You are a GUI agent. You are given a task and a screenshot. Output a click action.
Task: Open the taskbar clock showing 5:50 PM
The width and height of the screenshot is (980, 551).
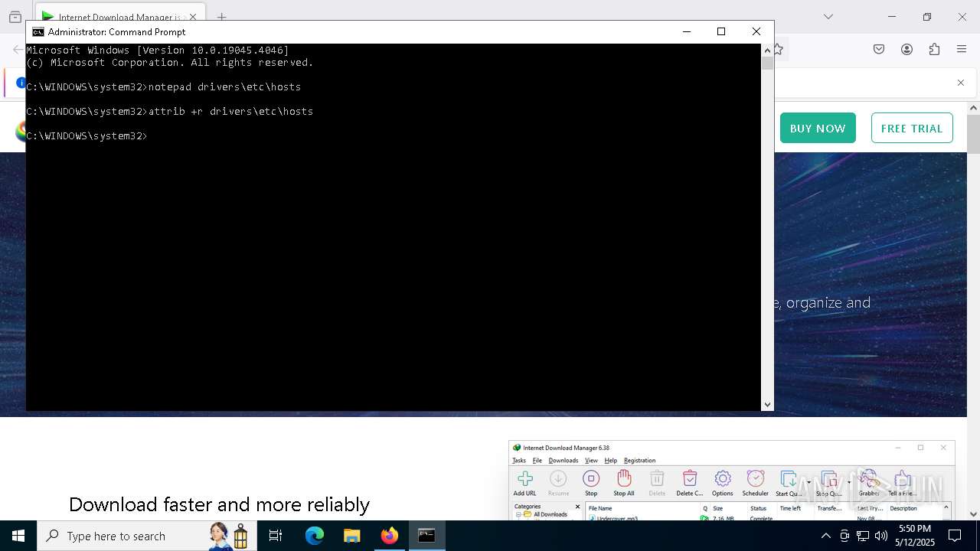(x=915, y=536)
